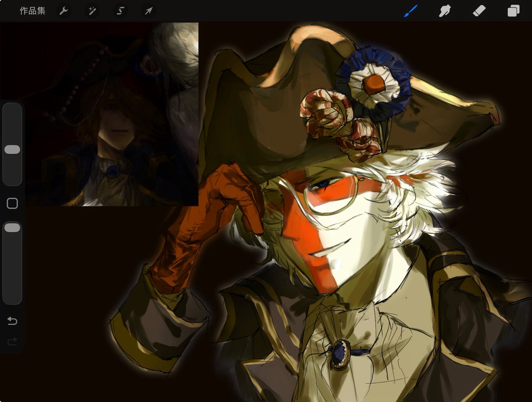Click the brush opacity slider handle
Image resolution: width=532 pixels, height=402 pixels.
pos(12,228)
